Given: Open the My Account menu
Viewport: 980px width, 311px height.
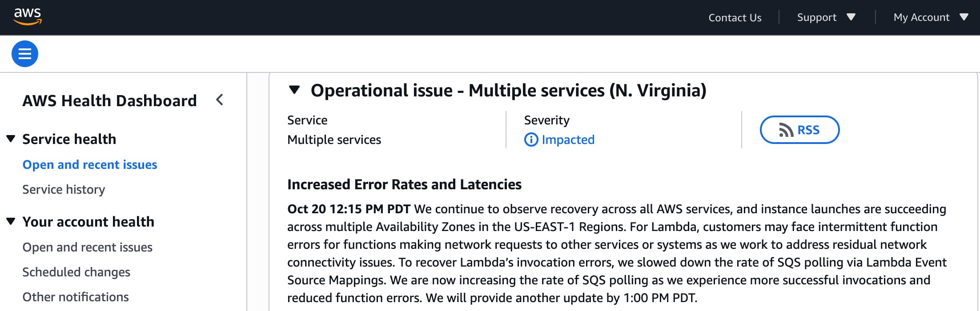Looking at the screenshot, I should coord(921,17).
